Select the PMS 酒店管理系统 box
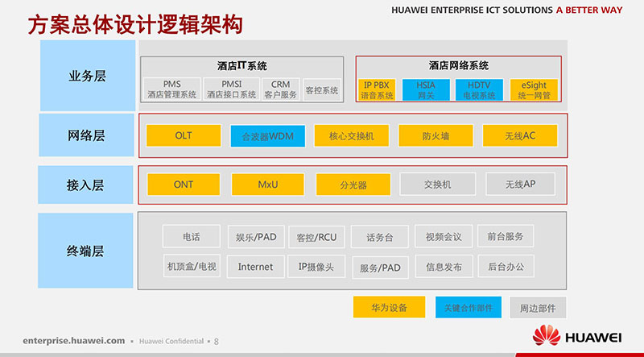 [172, 89]
